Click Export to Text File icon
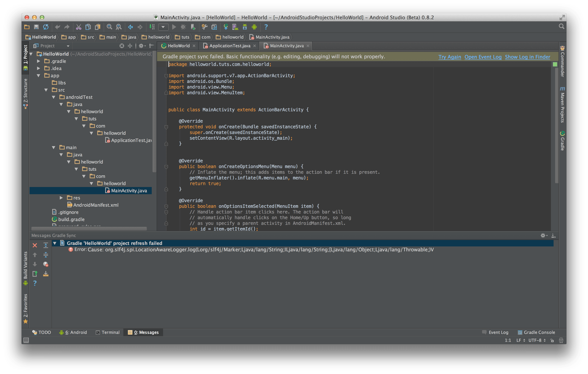Image resolution: width=588 pixels, height=374 pixels. 35,274
